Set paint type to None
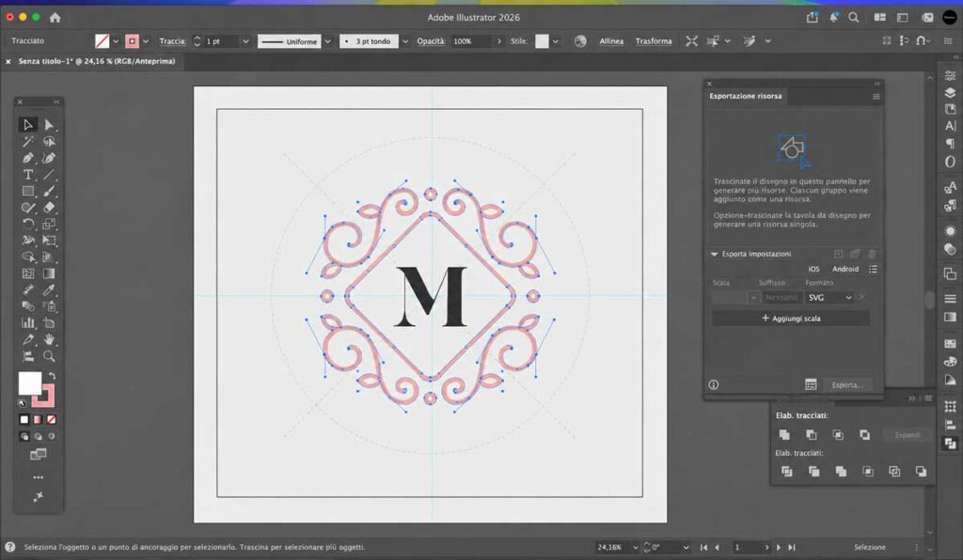963x560 pixels. coord(52,420)
